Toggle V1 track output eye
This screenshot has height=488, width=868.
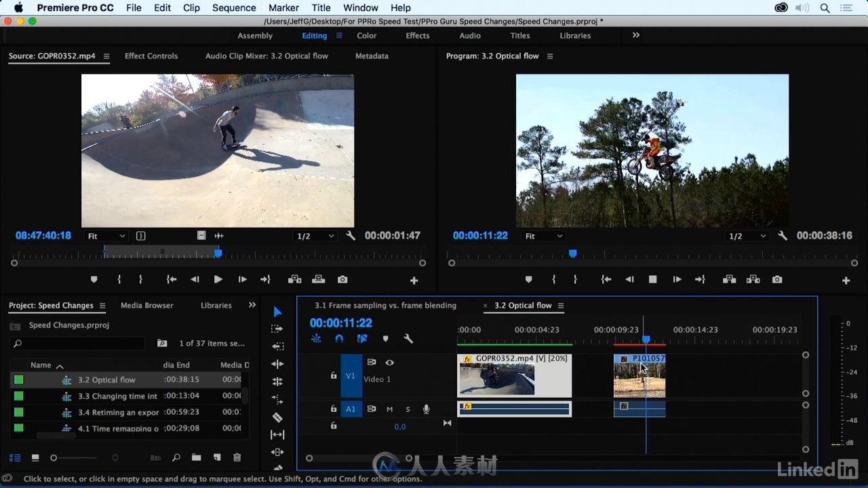pos(389,363)
